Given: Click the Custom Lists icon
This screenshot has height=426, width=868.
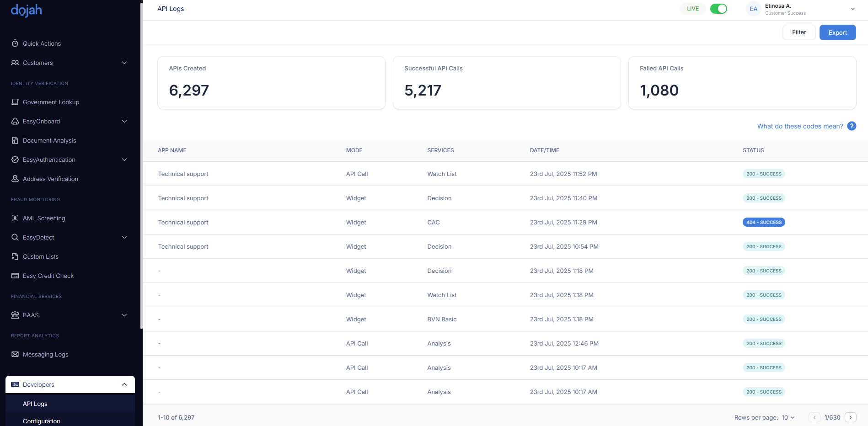Looking at the screenshot, I should pyautogui.click(x=15, y=256).
